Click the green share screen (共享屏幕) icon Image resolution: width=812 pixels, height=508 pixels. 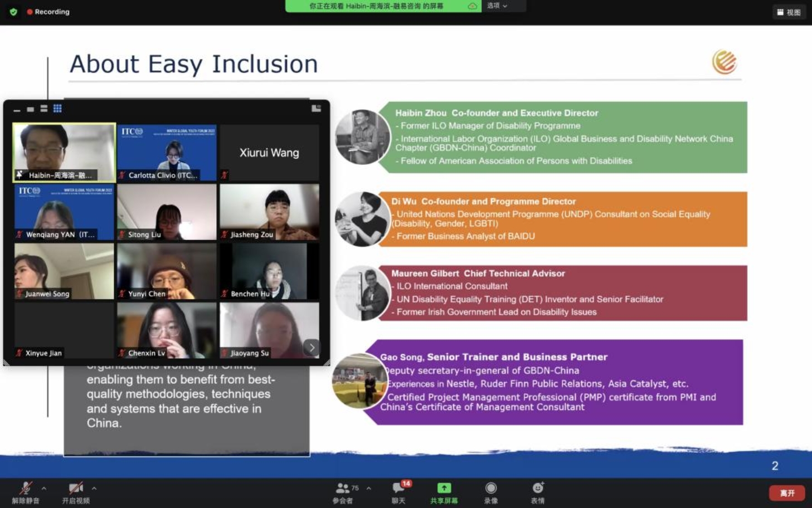click(444, 489)
